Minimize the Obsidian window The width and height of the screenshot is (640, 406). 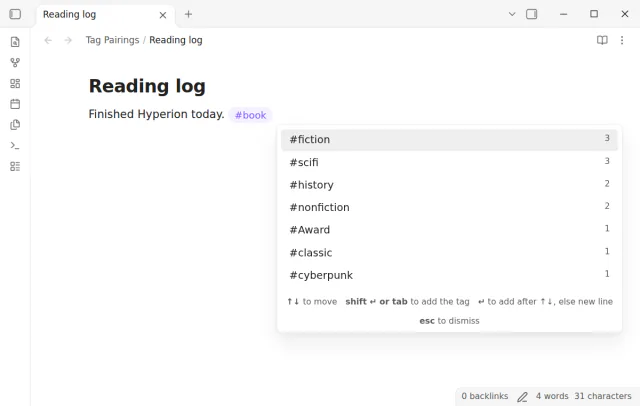click(x=563, y=14)
